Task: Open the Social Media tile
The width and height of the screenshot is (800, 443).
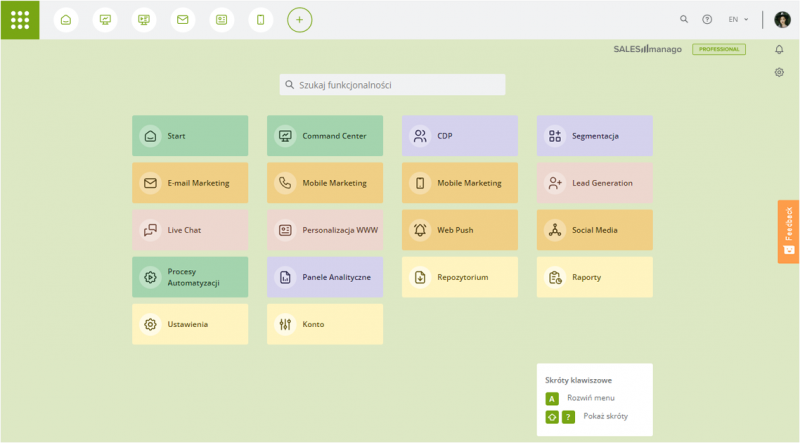Action: coord(594,230)
